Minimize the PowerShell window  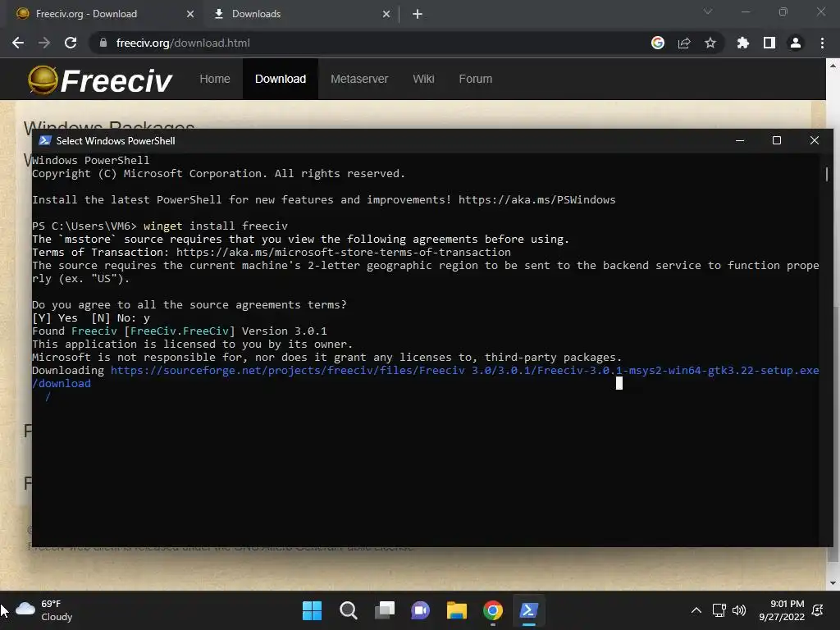(x=740, y=140)
